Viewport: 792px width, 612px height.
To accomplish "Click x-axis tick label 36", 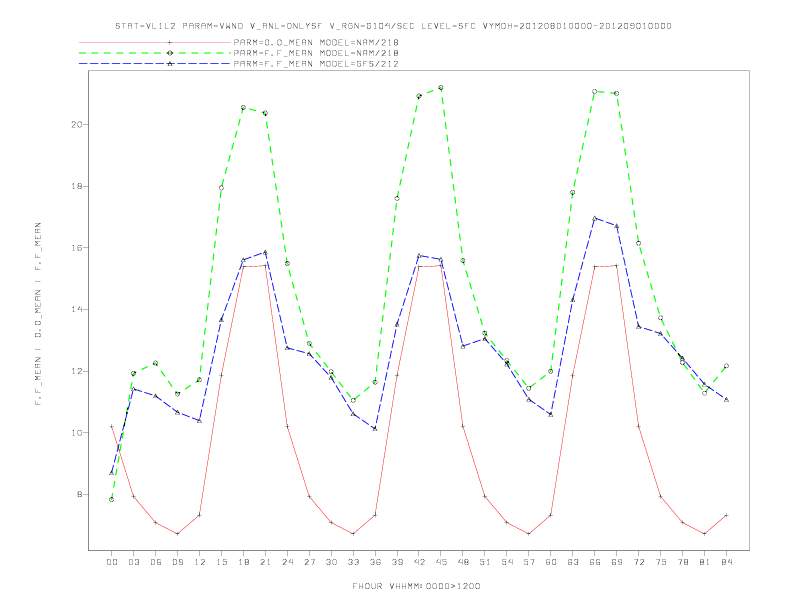I will click(375, 562).
